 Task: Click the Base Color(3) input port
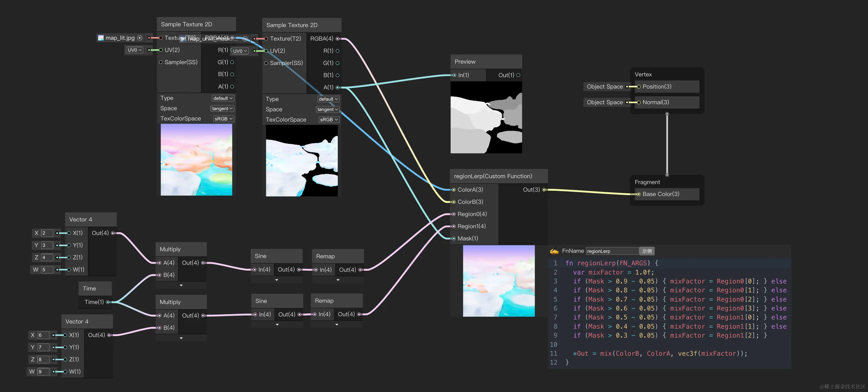639,194
